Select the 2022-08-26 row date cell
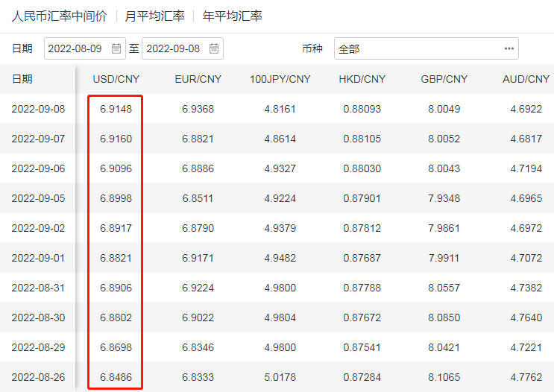Viewport: 554px width, 392px height. (x=38, y=377)
